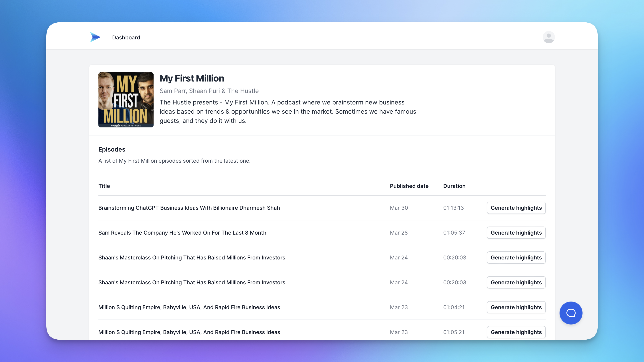The image size is (644, 362).
Task: Click the My First Million podcast cover
Action: [x=126, y=100]
